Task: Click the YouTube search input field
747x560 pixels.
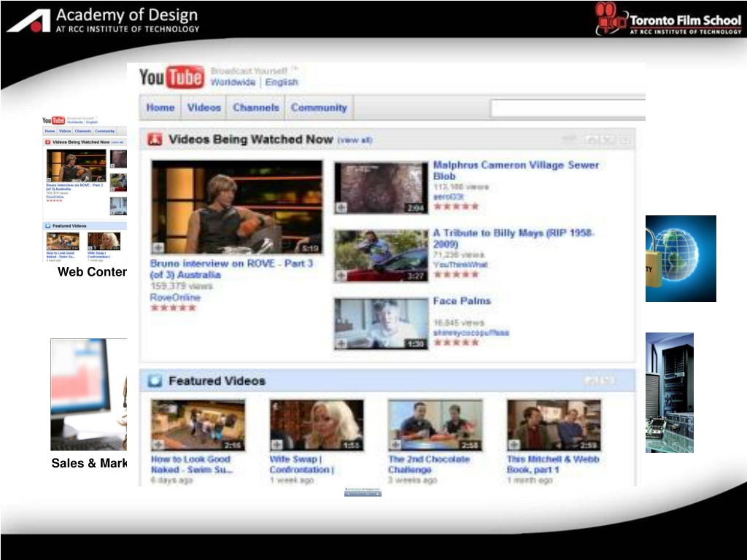Action: click(568, 108)
